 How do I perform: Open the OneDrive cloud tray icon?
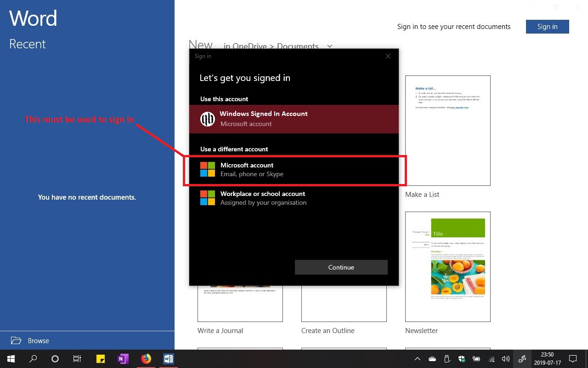[432, 359]
